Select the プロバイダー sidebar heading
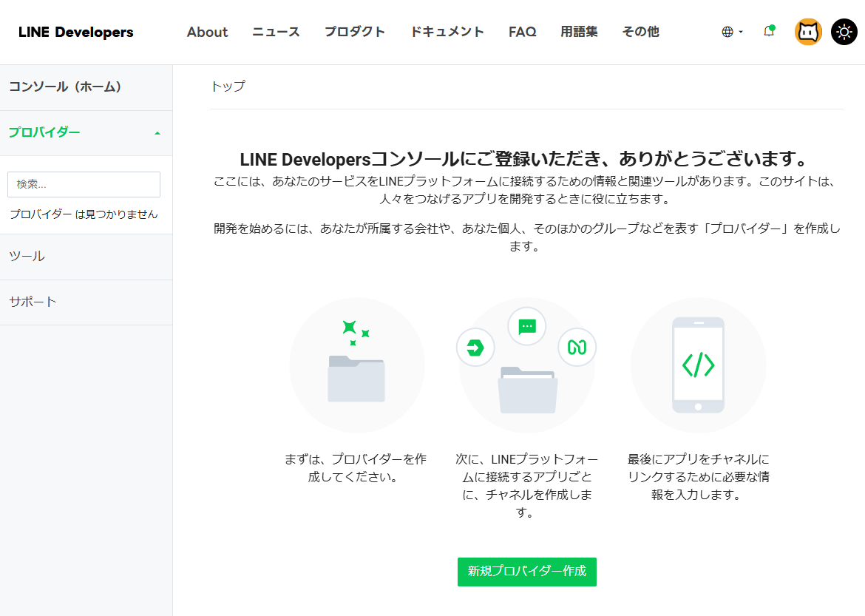The height and width of the screenshot is (616, 865). (44, 132)
